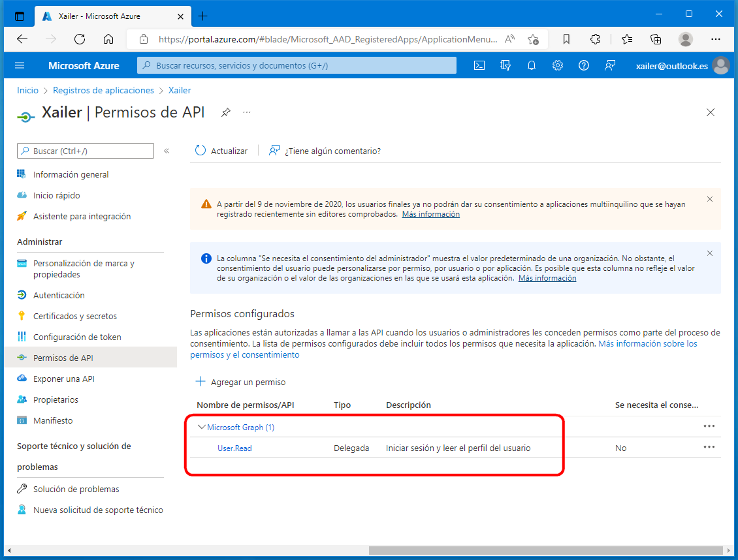The height and width of the screenshot is (560, 738).
Task: Open options menu for User.Read row
Action: click(x=709, y=446)
